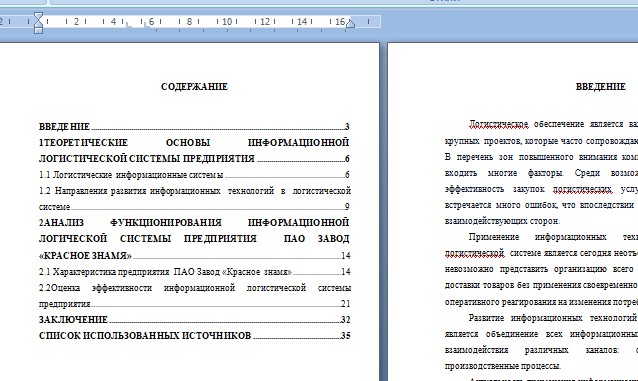The image size is (638, 381).
Task: Click the misspelled word Логистическое on second page
Action: [x=498, y=124]
